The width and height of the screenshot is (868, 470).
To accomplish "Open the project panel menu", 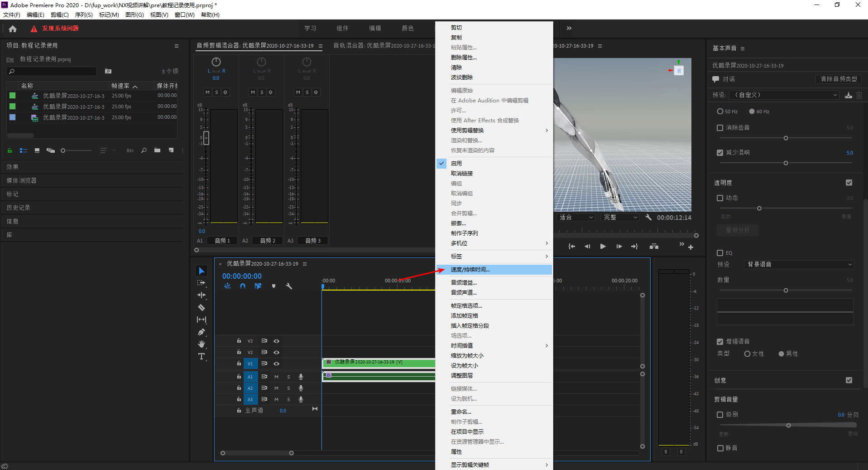I will [x=177, y=46].
